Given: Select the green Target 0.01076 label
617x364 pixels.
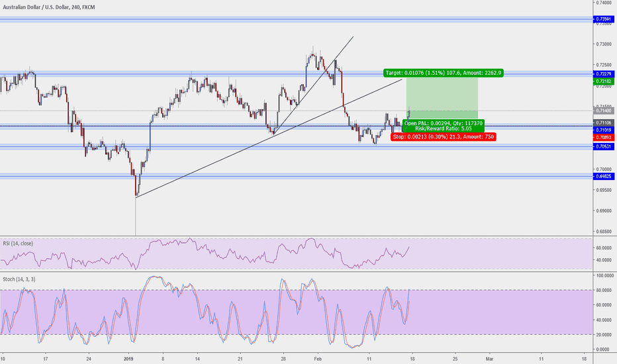Looking at the screenshot, I should point(443,73).
